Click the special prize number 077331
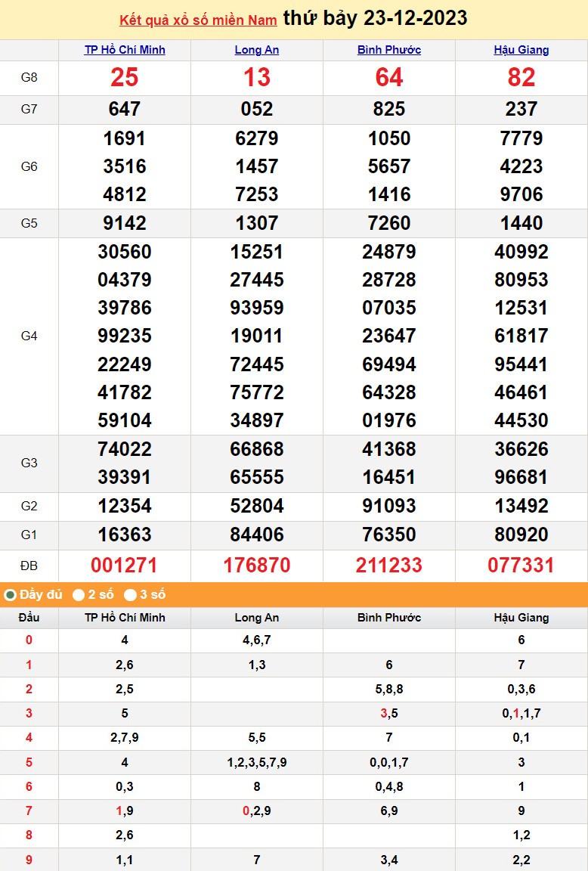This screenshot has height=871, width=588. click(521, 565)
